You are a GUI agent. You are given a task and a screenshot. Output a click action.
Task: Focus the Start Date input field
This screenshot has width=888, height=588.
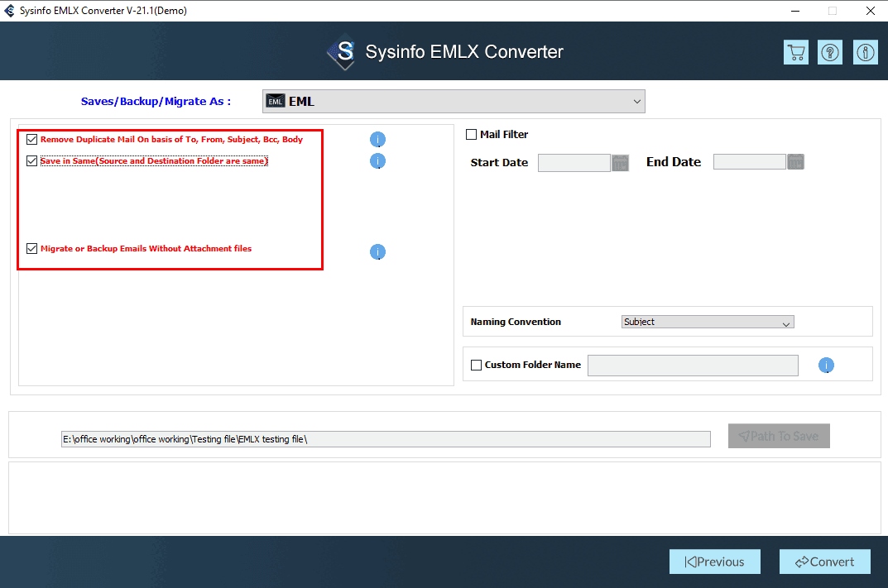click(574, 163)
